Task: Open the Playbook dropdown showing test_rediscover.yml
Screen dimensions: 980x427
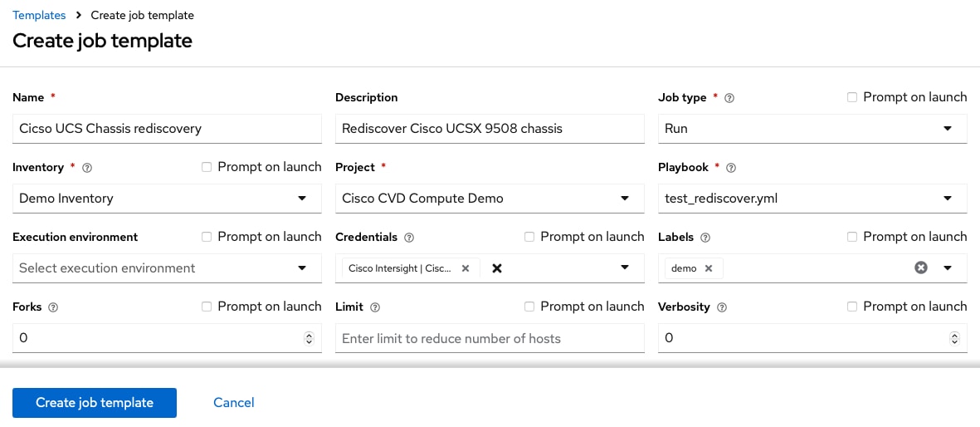Action: 812,199
